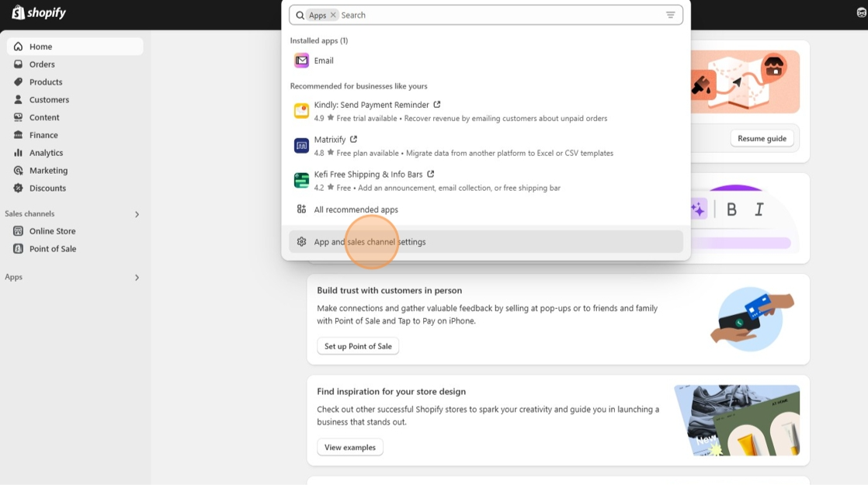View All recommended apps
868x485 pixels.
pos(356,210)
